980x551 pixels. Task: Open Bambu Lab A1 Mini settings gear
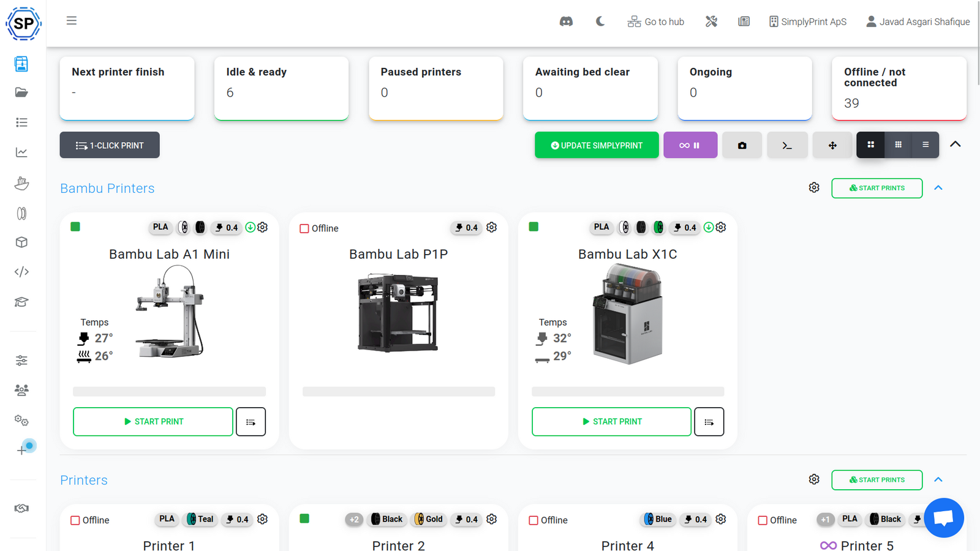[x=263, y=227]
